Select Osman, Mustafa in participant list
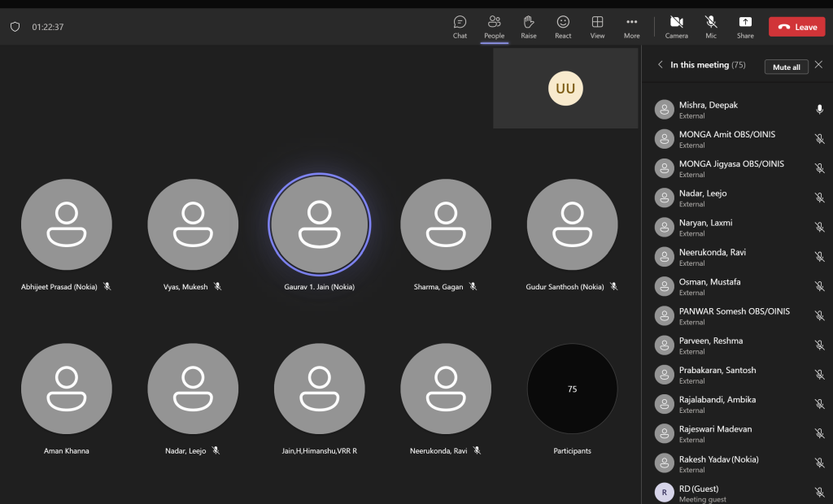833x504 pixels. [x=709, y=286]
